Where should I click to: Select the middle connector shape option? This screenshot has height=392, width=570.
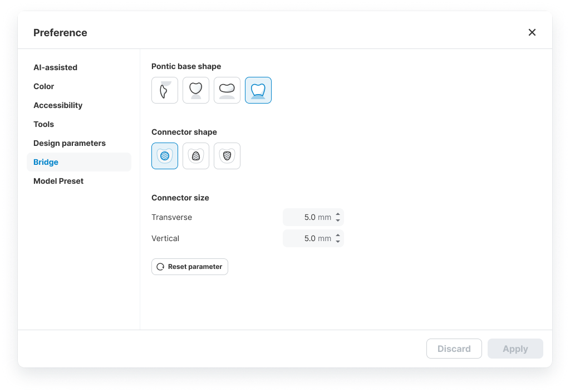pos(196,156)
